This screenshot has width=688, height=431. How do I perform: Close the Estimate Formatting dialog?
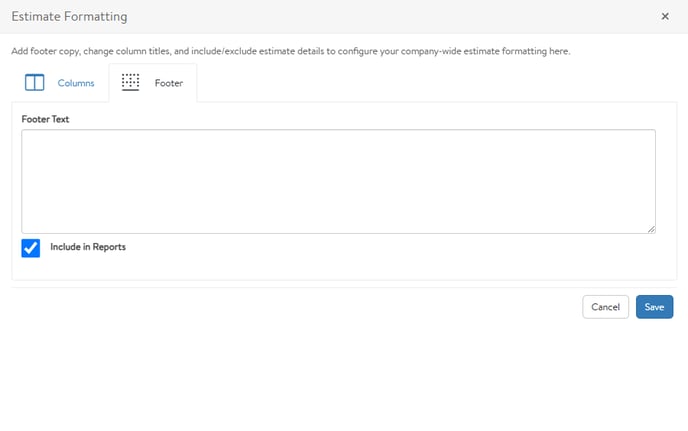(665, 17)
